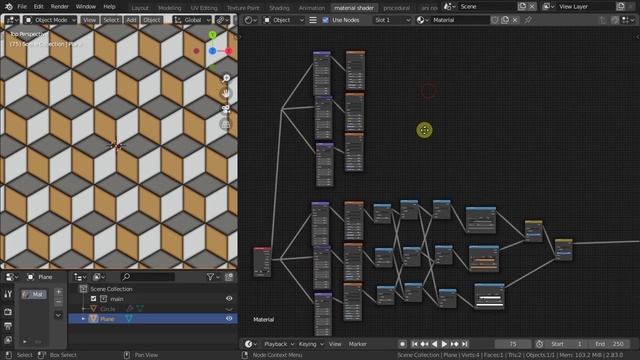Open the properties editor type dropdown
Image resolution: width=640 pixels, height=360 pixels.
coord(11,277)
